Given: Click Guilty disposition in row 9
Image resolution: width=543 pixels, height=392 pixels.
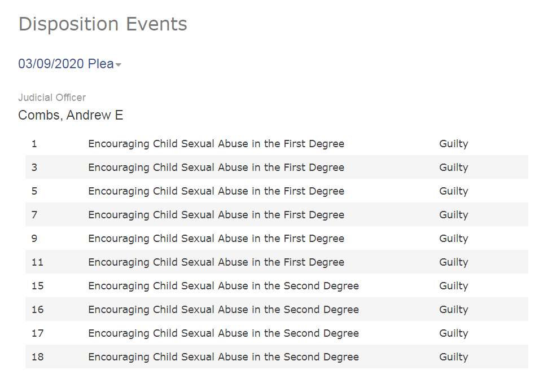Looking at the screenshot, I should (454, 239).
